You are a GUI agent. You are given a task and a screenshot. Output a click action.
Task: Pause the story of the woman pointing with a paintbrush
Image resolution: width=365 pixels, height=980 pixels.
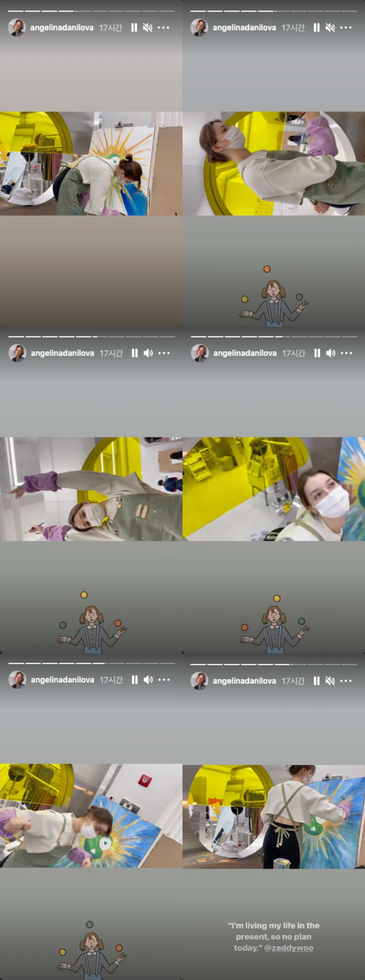point(134,353)
